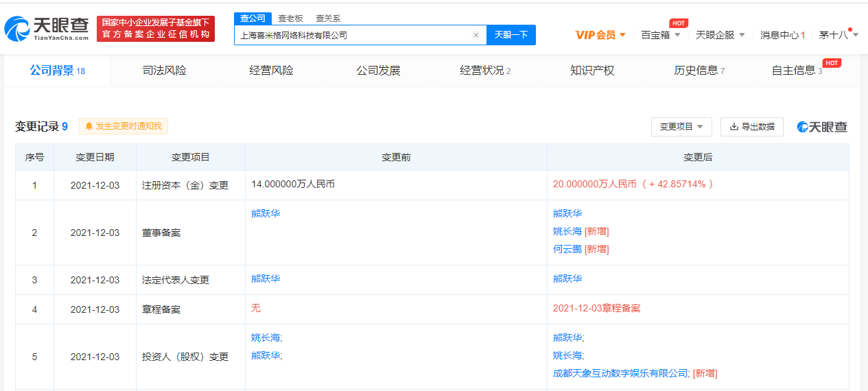
Task: Switch to the 历史信息 tab
Action: pyautogui.click(x=699, y=71)
